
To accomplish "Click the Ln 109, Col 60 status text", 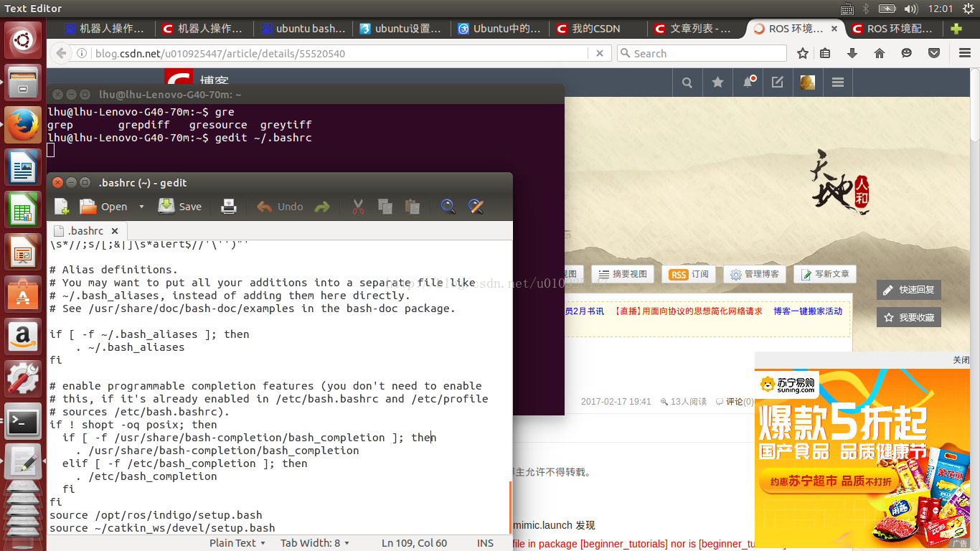I will tap(415, 543).
